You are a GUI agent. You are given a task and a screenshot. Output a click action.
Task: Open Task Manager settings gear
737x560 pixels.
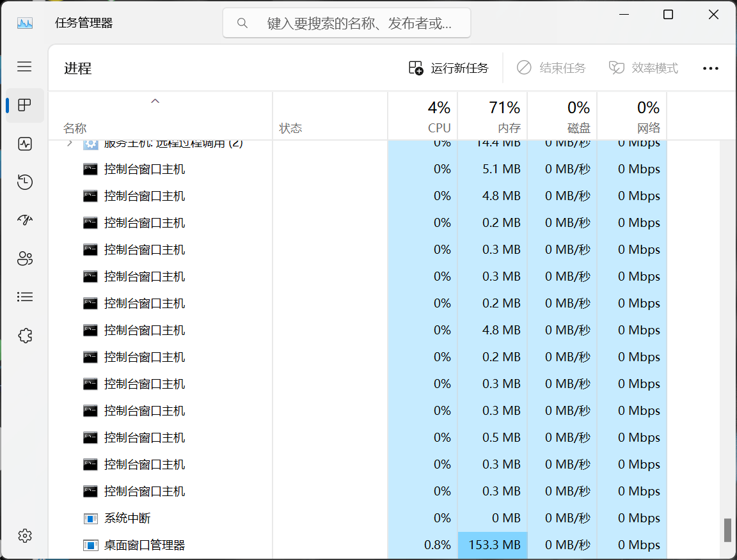(x=24, y=536)
